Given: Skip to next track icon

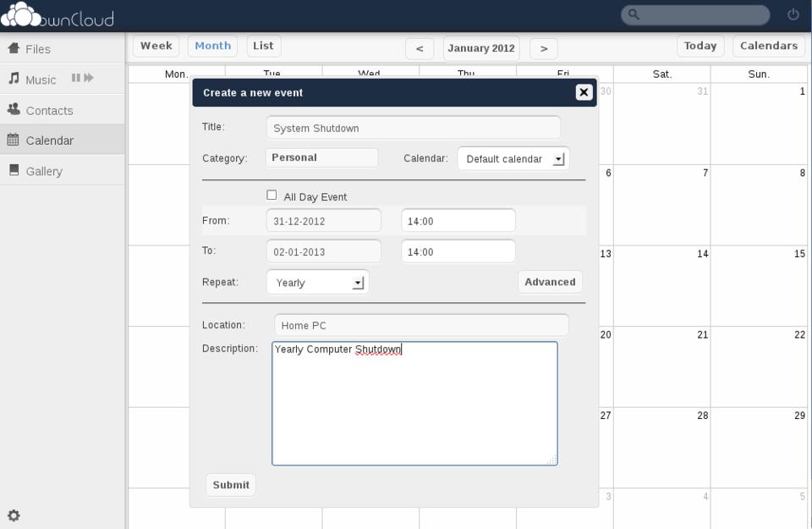Looking at the screenshot, I should click(89, 78).
